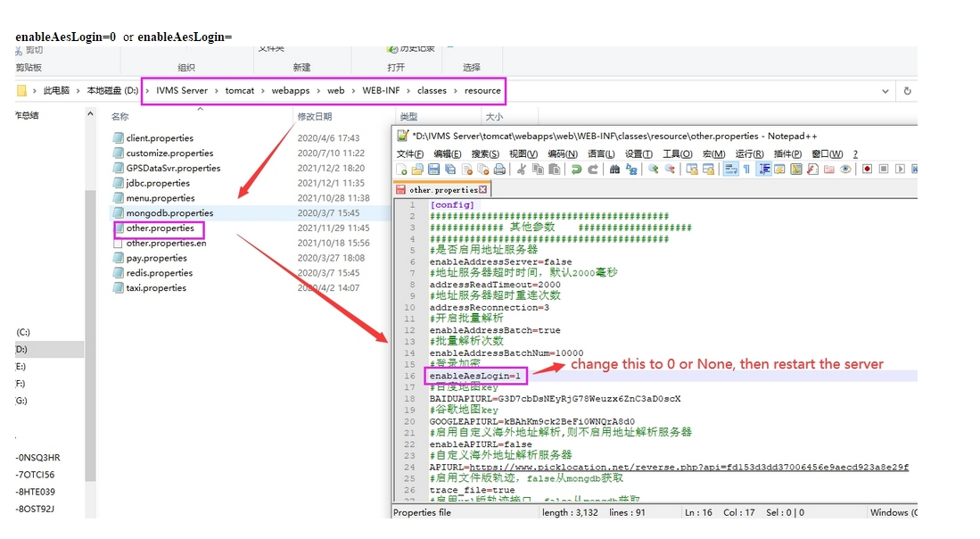Toggle the indent guide toolbar button
The width and height of the screenshot is (980, 539).
coord(763,170)
